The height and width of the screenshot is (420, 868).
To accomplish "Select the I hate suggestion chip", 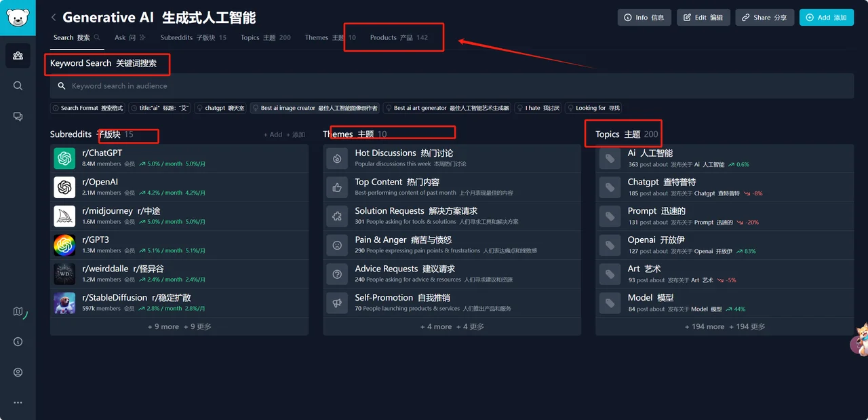I will 538,108.
